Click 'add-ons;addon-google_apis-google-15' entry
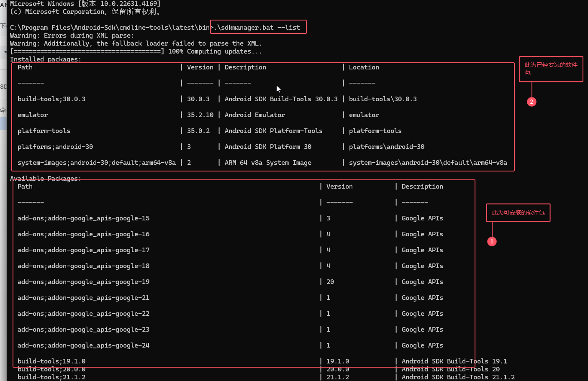Viewport: 588px width, 381px height. pyautogui.click(x=84, y=218)
